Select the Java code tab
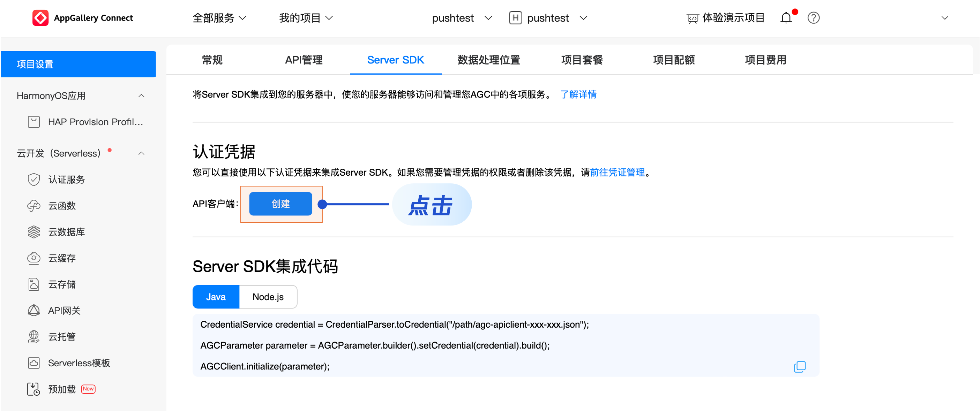Viewport: 980px width, 412px height. (x=216, y=297)
